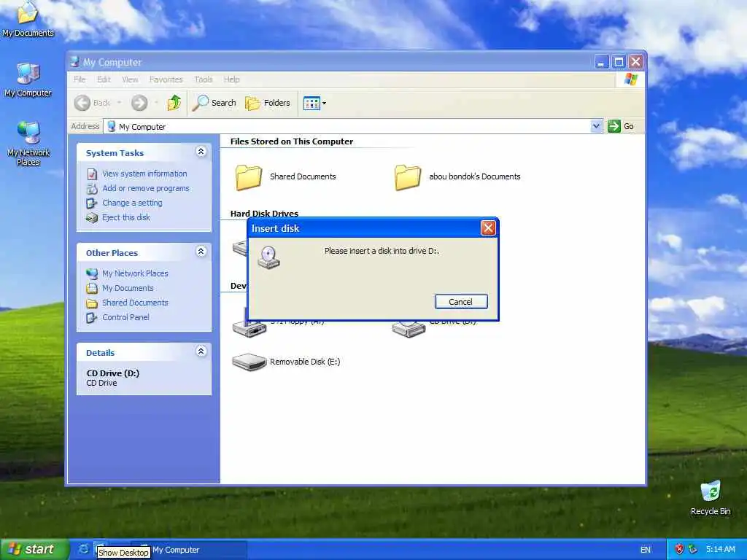Open My Documents sidebar link
Image resolution: width=747 pixels, height=560 pixels.
(128, 288)
